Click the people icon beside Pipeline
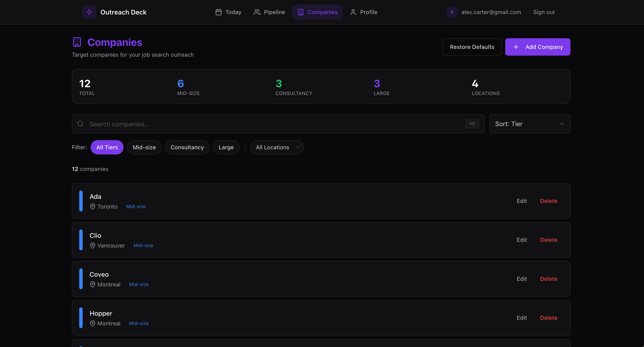This screenshot has width=644, height=347. point(257,12)
